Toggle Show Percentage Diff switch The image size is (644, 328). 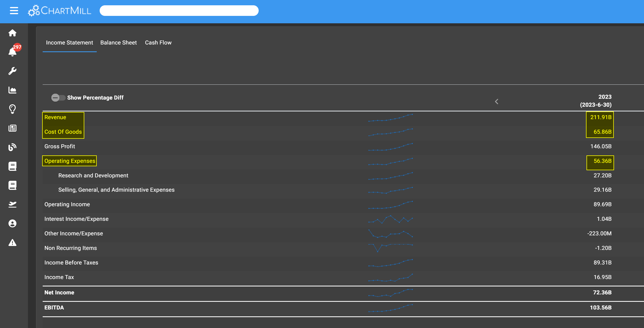pos(58,98)
